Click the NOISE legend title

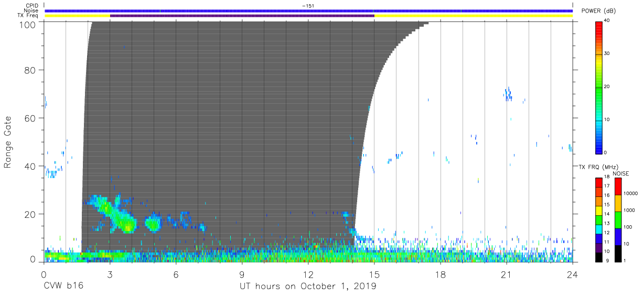pos(621,173)
